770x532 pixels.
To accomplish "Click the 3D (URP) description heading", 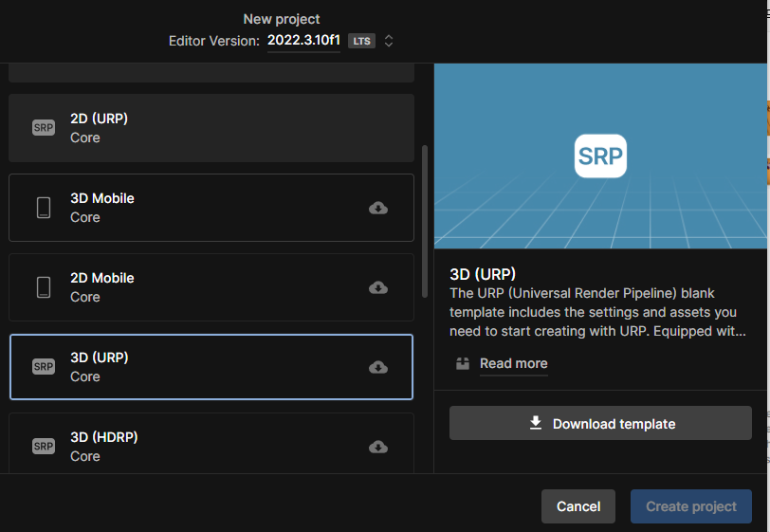I will 483,274.
